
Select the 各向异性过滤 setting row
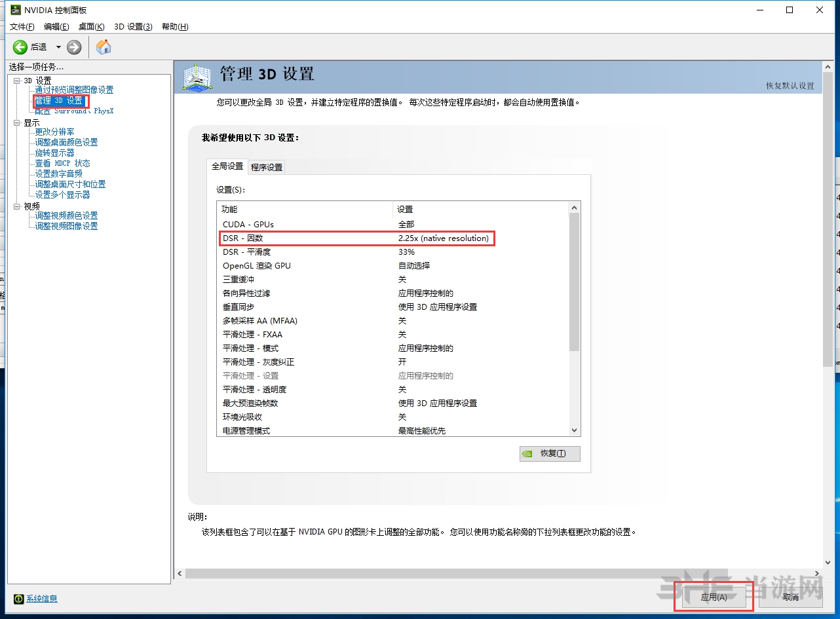pos(392,293)
